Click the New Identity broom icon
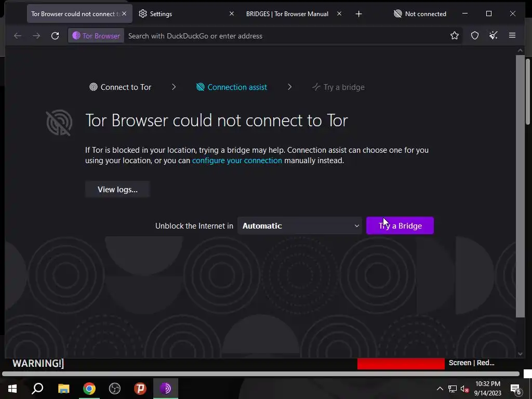Viewport: 532px width, 399px height. point(494,36)
